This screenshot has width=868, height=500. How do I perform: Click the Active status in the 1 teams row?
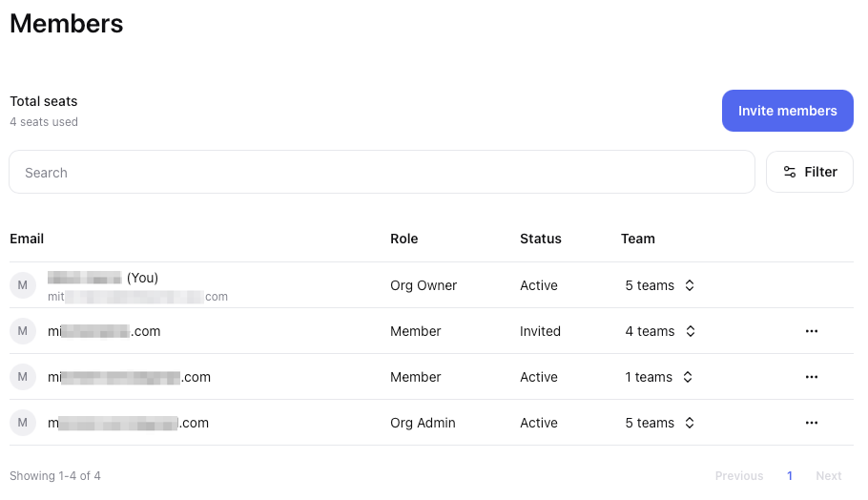coord(538,377)
